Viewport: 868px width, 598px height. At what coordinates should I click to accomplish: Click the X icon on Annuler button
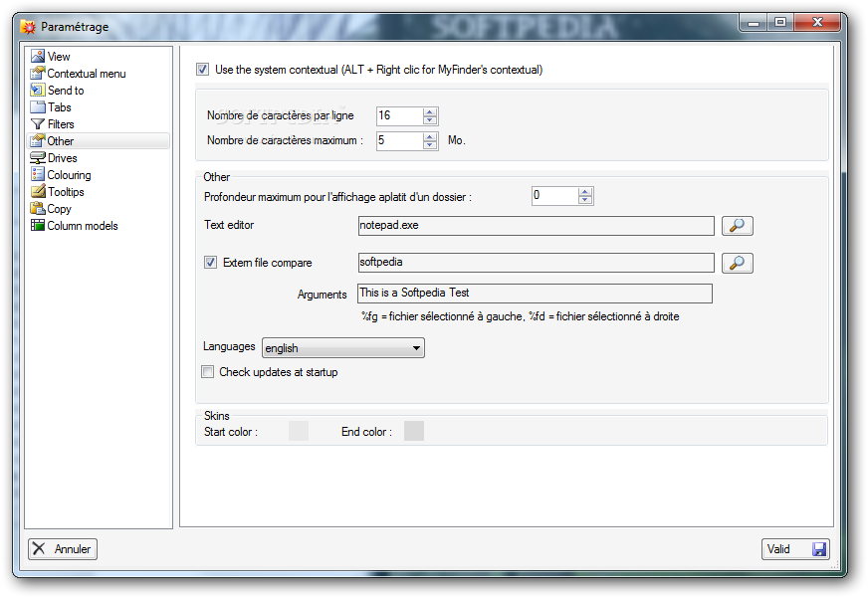pyautogui.click(x=39, y=548)
